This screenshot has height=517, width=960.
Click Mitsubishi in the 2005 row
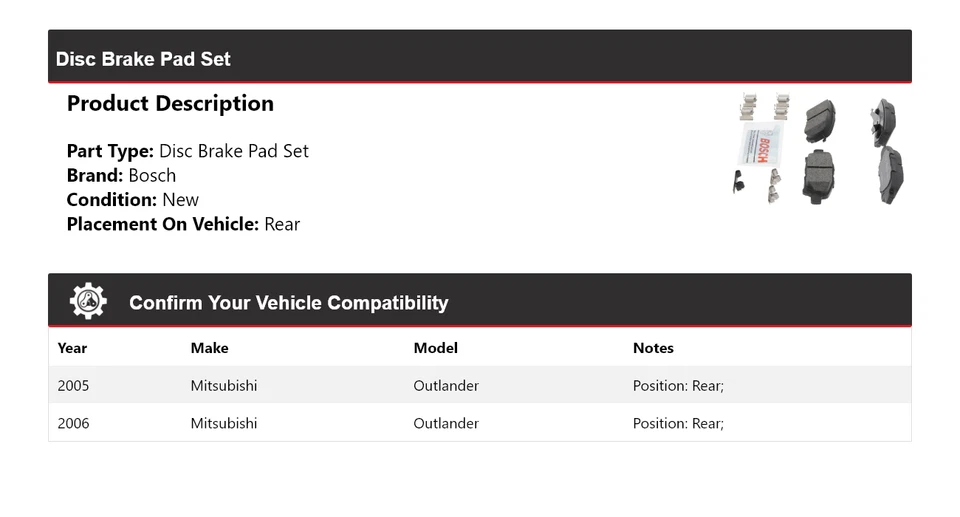pos(223,385)
